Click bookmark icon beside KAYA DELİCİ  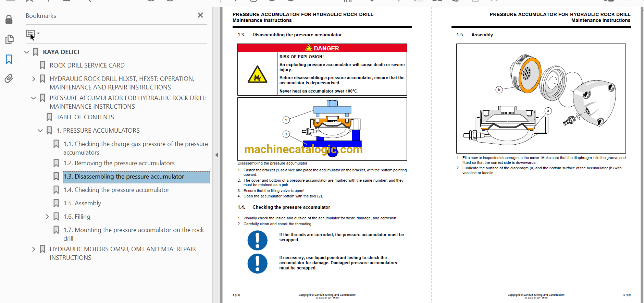[36, 52]
